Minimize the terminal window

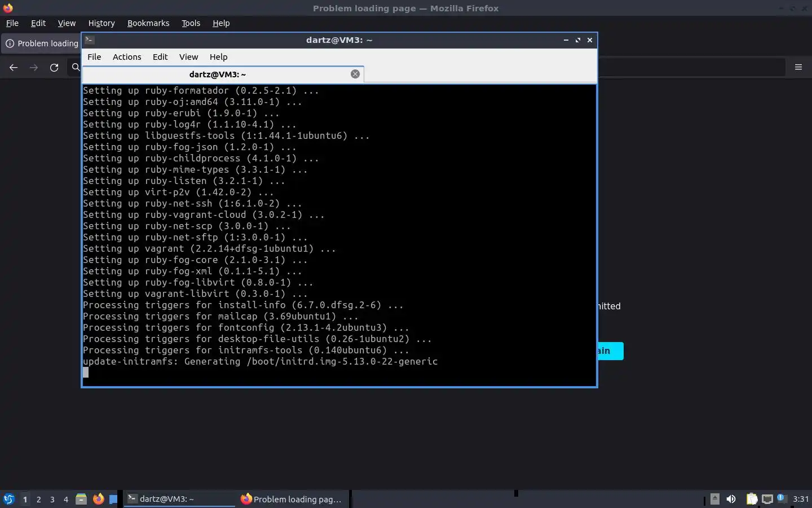[x=566, y=40]
